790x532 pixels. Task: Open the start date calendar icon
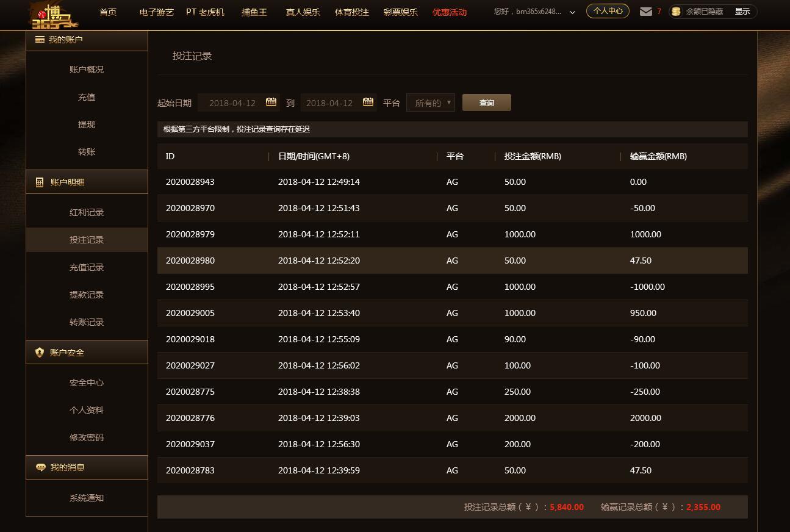271,102
